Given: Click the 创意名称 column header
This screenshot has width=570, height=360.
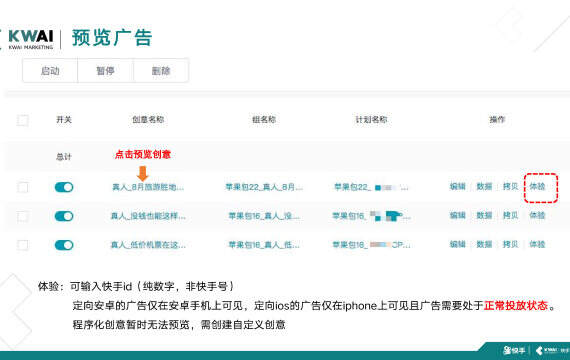Looking at the screenshot, I should [148, 120].
